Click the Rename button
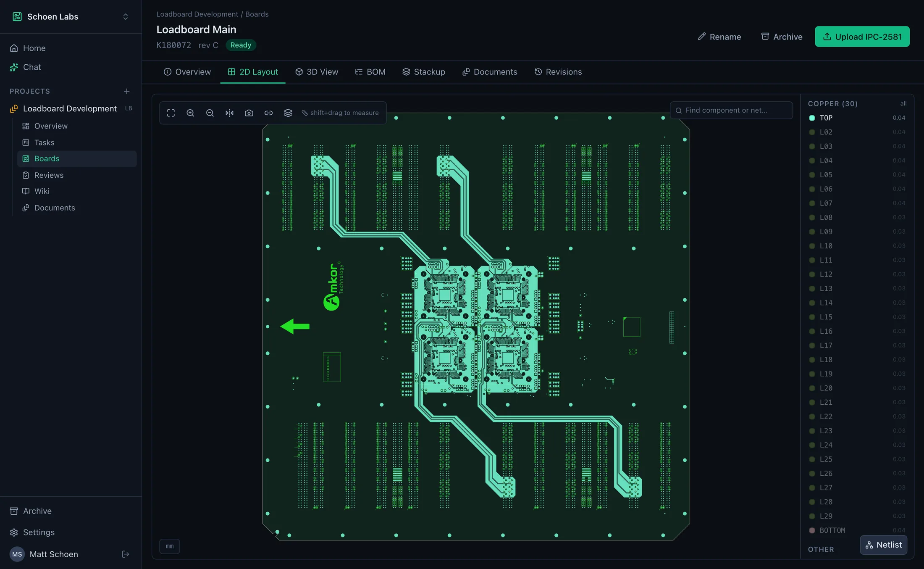The width and height of the screenshot is (924, 569). point(719,37)
